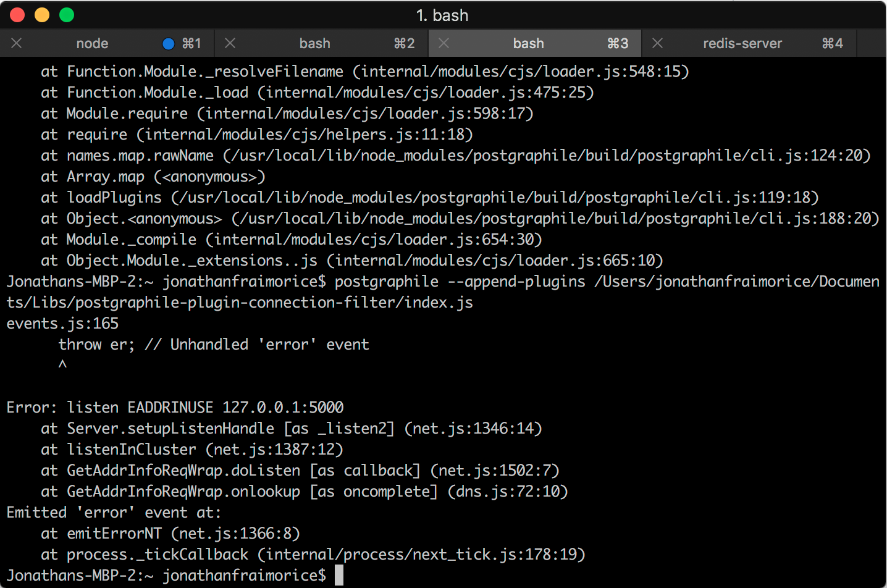Click the window title reading "1. bash"

(443, 15)
